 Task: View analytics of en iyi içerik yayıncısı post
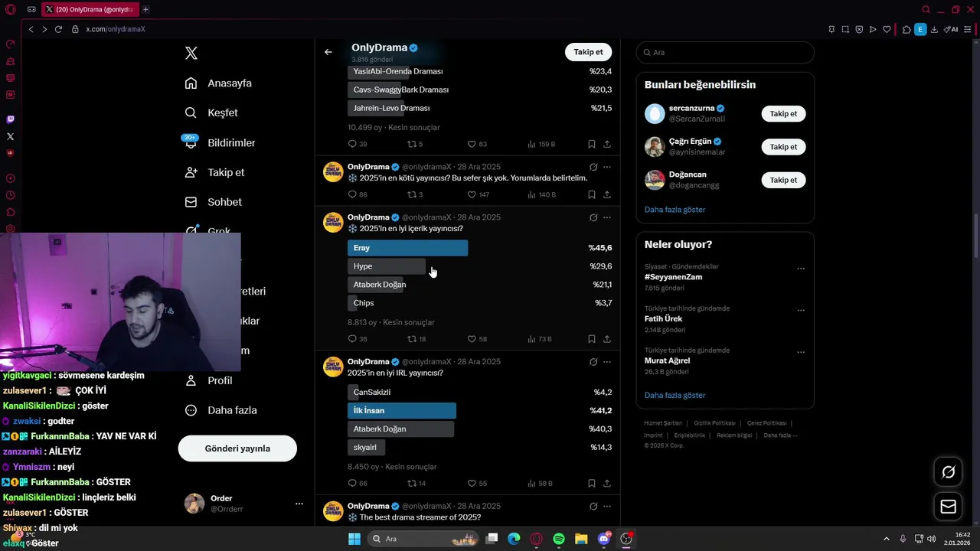(540, 339)
